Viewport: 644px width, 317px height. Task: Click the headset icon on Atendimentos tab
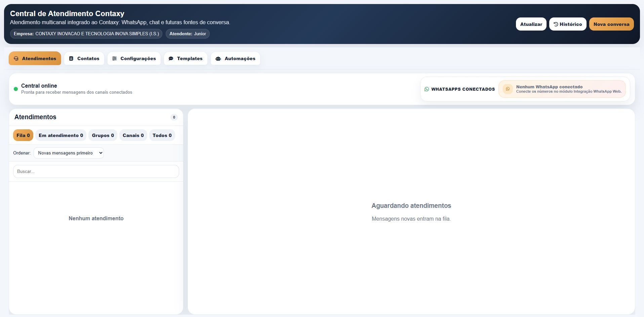coord(16,58)
